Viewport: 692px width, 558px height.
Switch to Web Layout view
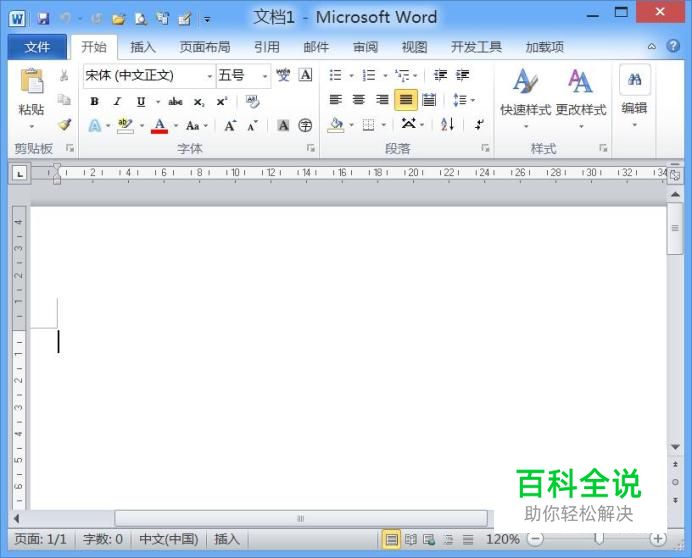[429, 539]
